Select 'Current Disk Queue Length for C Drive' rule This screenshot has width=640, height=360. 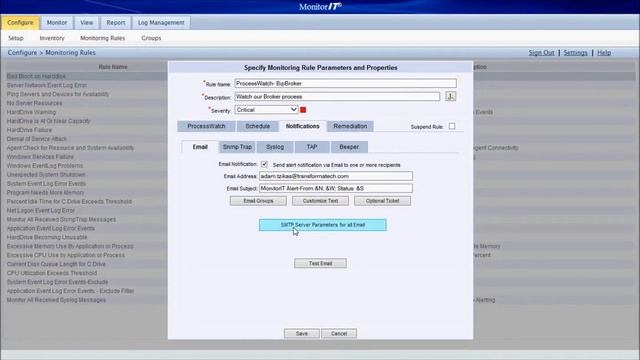click(x=56, y=264)
